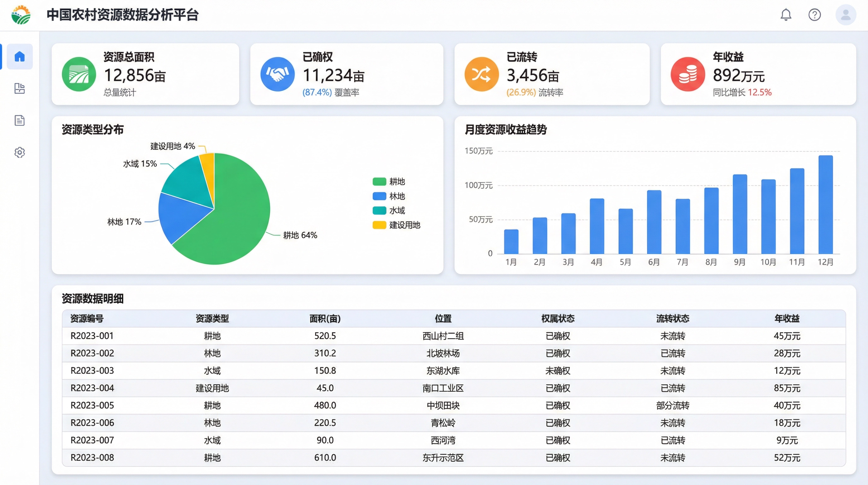The width and height of the screenshot is (868, 485).
Task: Click the red coins 年收益 icon
Action: tap(688, 74)
